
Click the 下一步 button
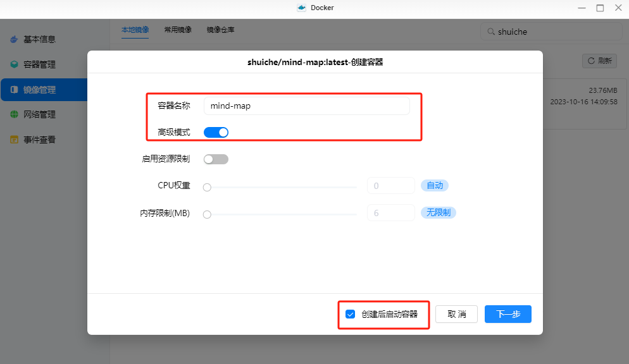point(508,313)
